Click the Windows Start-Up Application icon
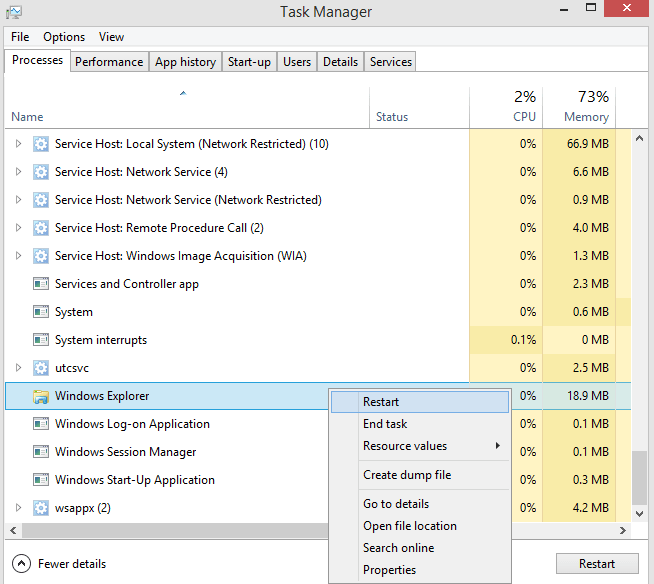 41,480
